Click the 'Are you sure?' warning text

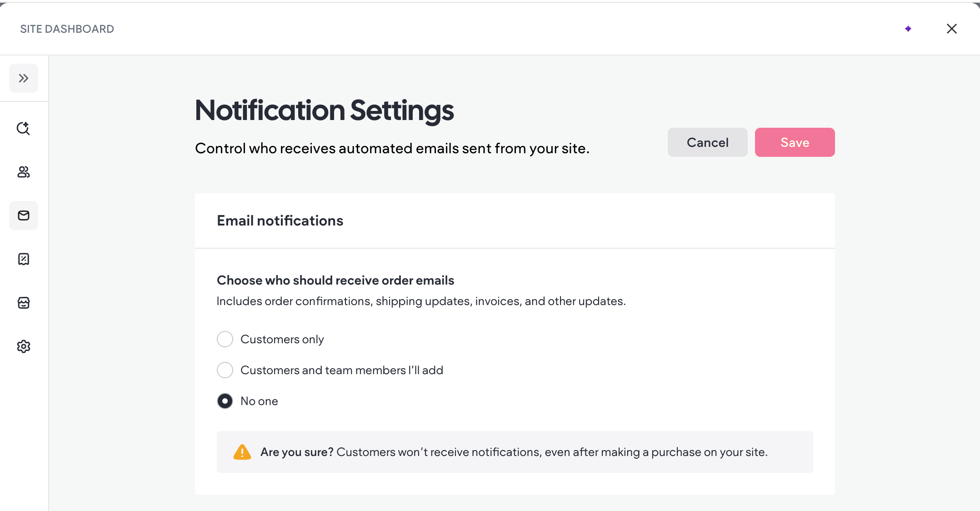click(297, 452)
